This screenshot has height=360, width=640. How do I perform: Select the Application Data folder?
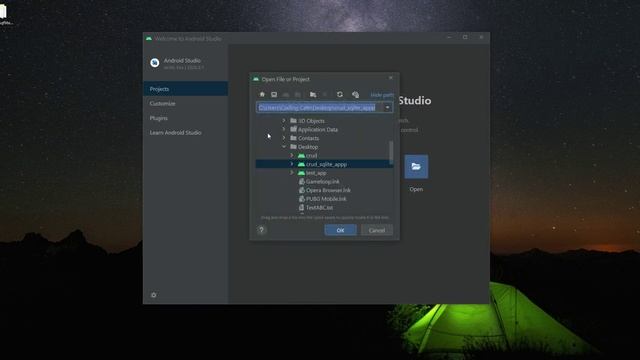(314, 129)
